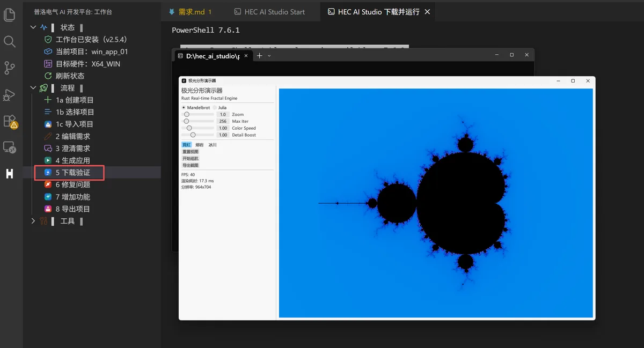Click tools icon in 工具 section header
Viewport: 644px width, 348px height.
tap(43, 221)
